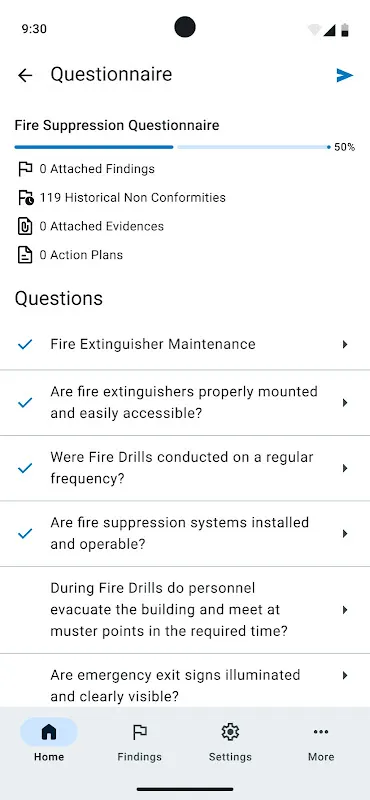Tap the back arrow icon

coord(24,76)
